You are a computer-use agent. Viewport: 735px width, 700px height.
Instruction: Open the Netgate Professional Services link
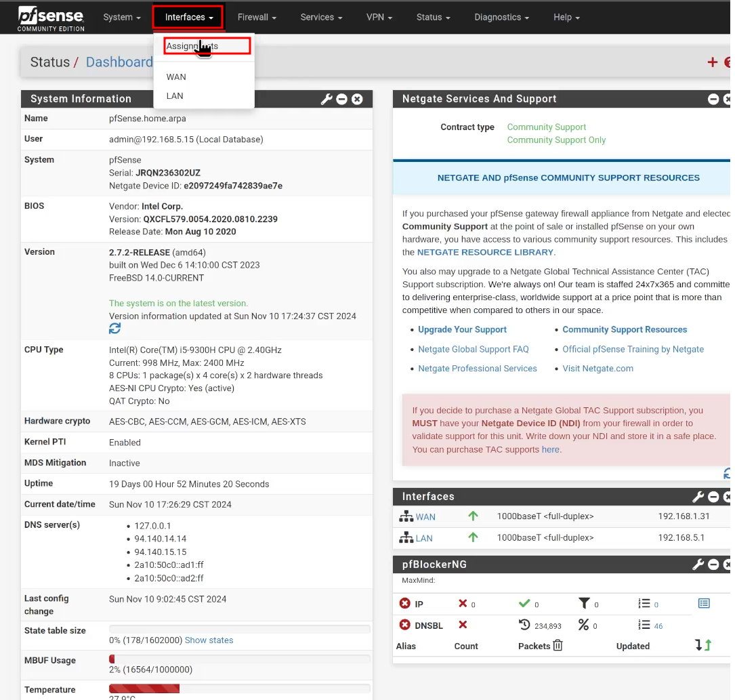[x=477, y=369]
